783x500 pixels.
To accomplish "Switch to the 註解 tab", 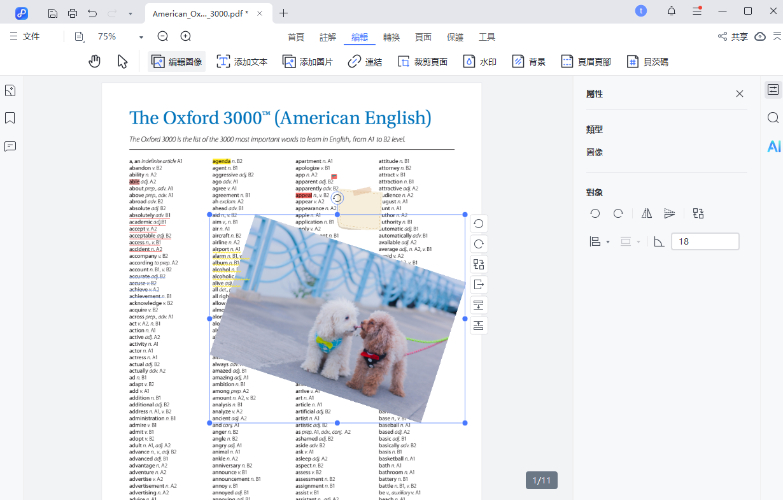I will [328, 37].
